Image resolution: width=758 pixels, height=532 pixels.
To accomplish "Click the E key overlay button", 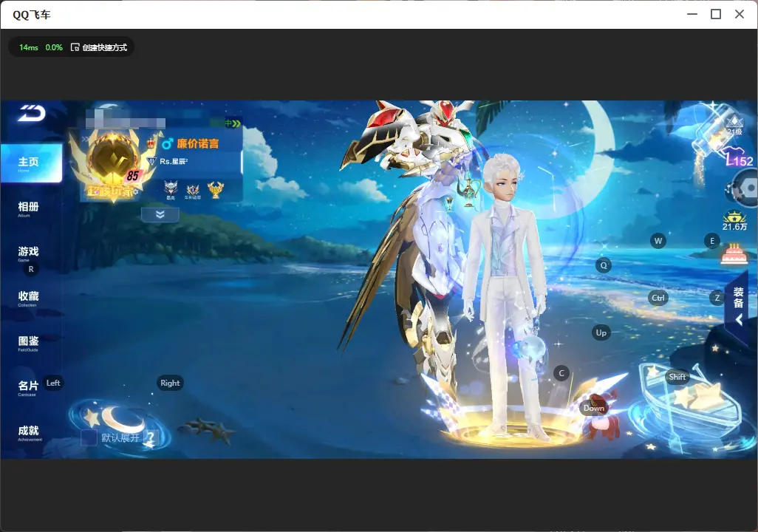I will [x=712, y=241].
